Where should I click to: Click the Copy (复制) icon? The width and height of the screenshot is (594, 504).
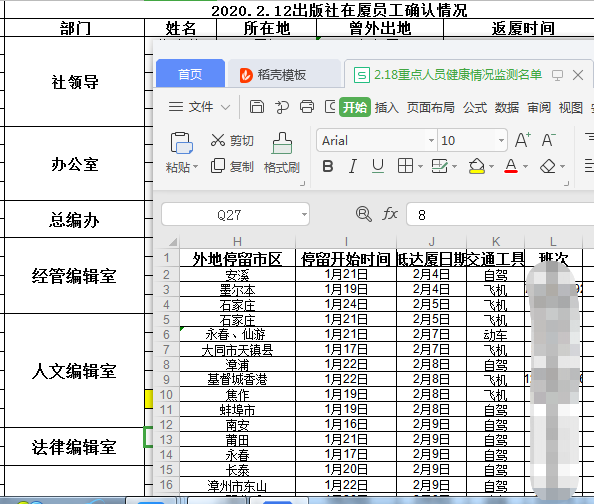[218, 166]
